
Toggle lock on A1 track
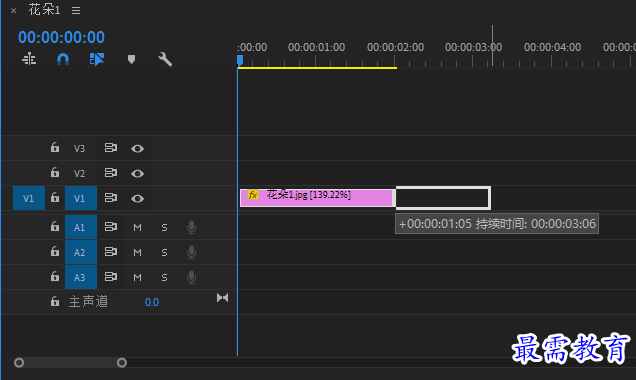click(55, 226)
